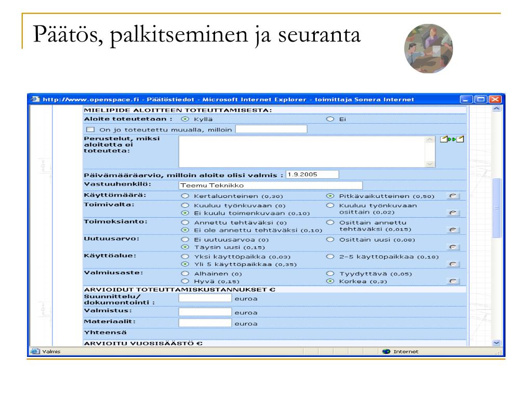The image size is (532, 399).
Task: Click the page scrollbar up arrow
Action: point(496,109)
